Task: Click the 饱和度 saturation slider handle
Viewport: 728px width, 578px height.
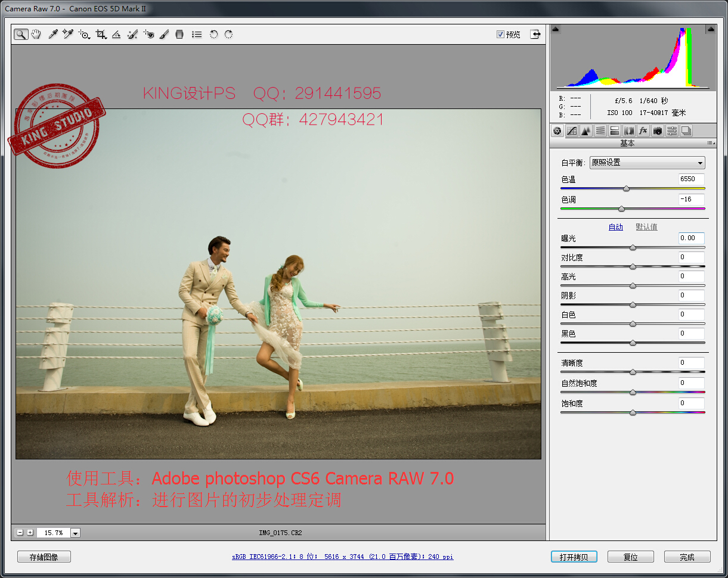Action: click(633, 412)
